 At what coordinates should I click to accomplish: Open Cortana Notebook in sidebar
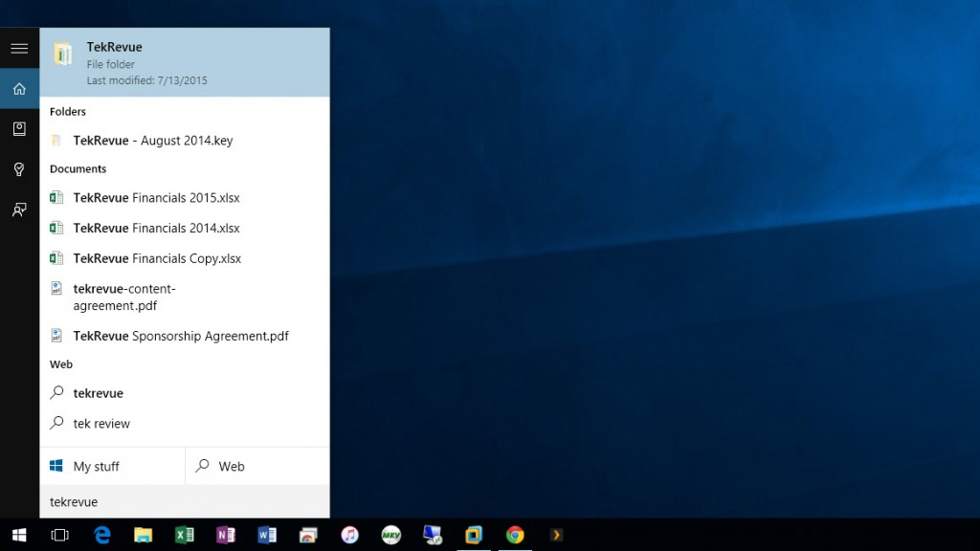(19, 129)
